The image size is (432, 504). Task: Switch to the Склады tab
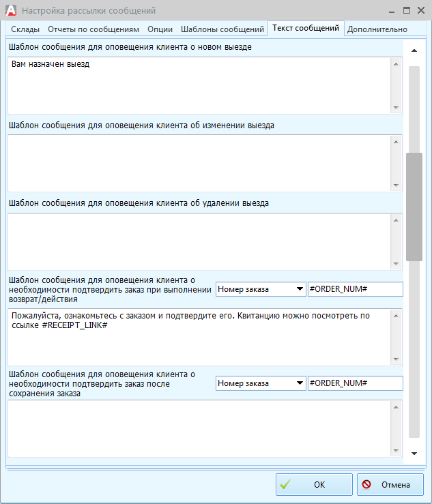(x=25, y=29)
